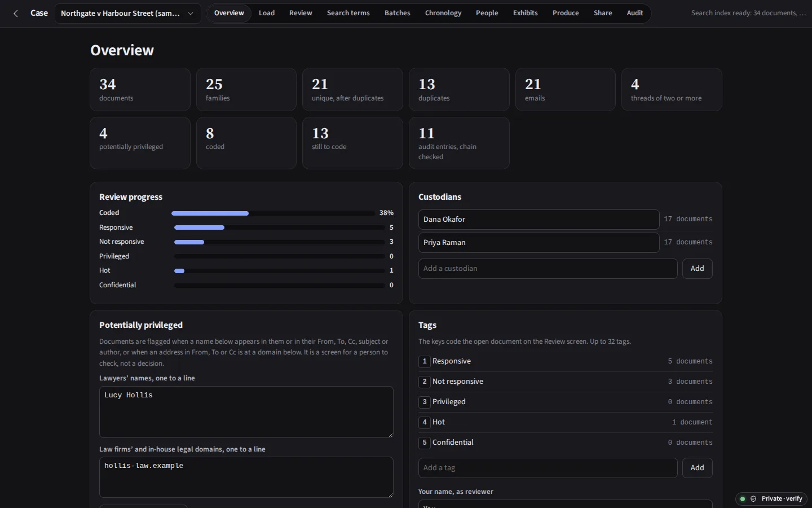Click Add button next to custodian field
812x508 pixels.
pyautogui.click(x=698, y=269)
